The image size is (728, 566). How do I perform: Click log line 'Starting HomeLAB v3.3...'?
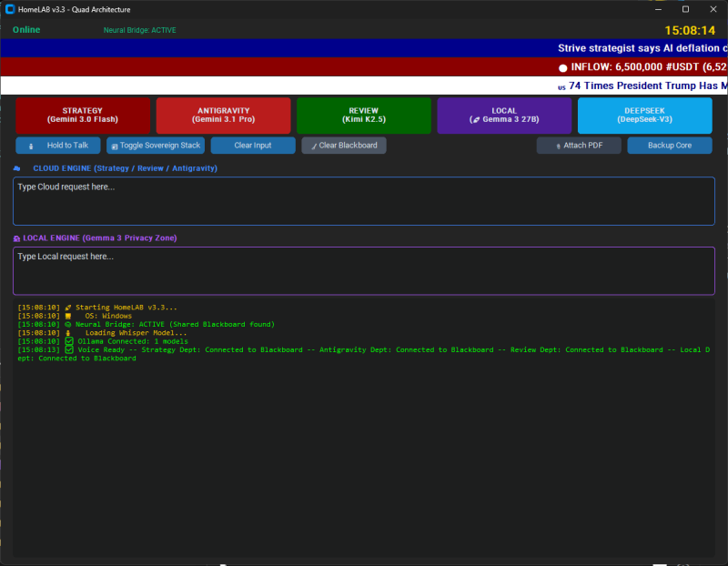(x=126, y=308)
